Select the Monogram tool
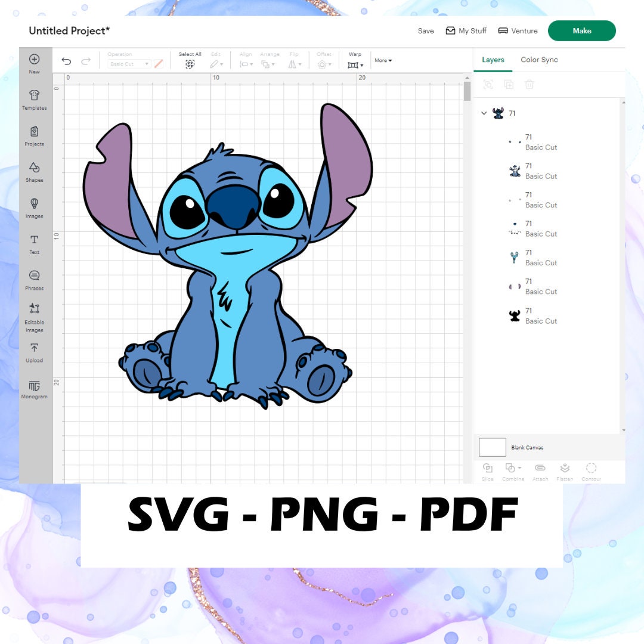Screen dimensions: 644x644 point(34,388)
